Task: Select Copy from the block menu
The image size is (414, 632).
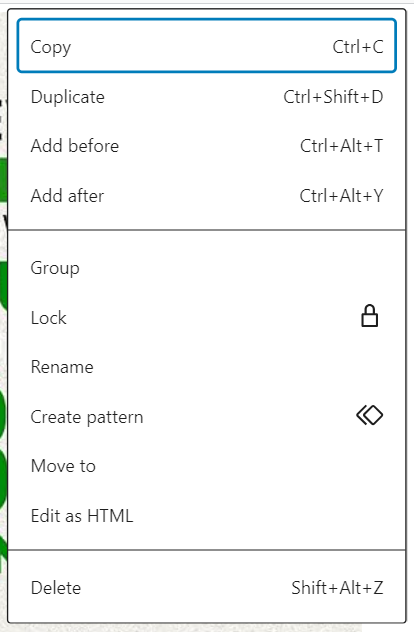Action: (x=207, y=46)
